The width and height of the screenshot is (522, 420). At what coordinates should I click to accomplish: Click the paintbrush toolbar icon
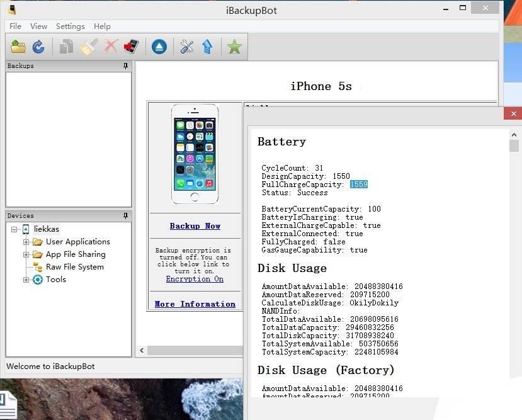89,47
